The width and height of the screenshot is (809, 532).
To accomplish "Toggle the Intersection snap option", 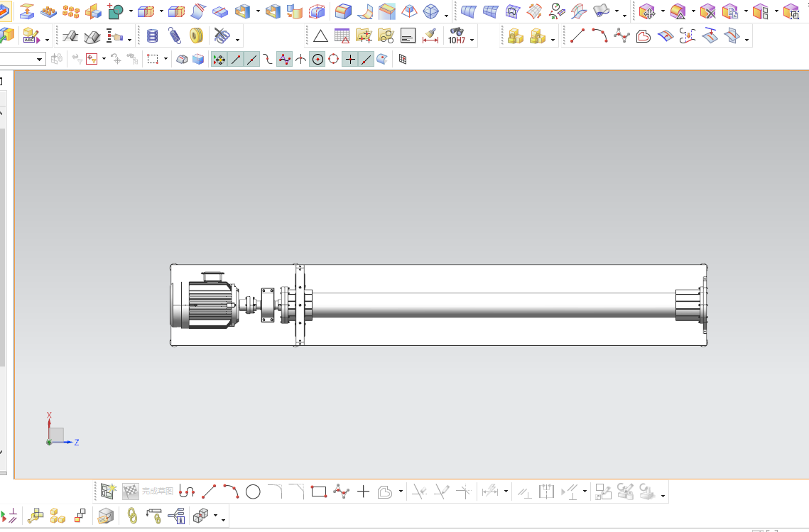I will coord(300,60).
